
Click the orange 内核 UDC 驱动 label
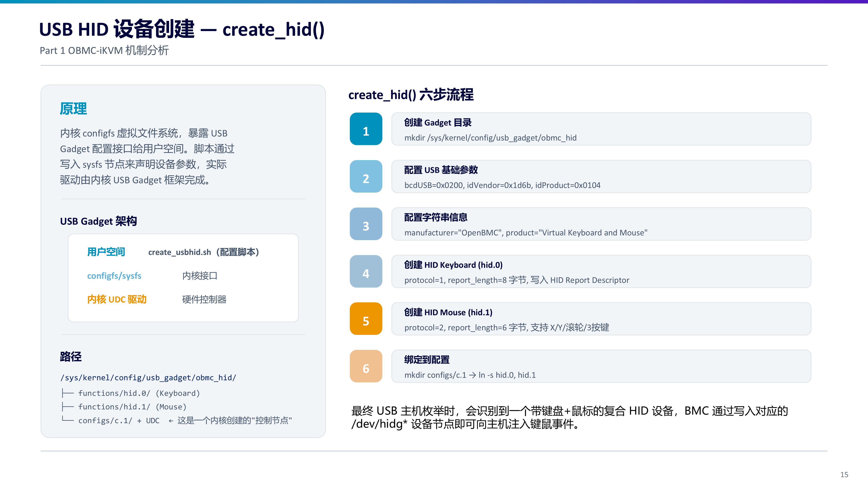(117, 299)
